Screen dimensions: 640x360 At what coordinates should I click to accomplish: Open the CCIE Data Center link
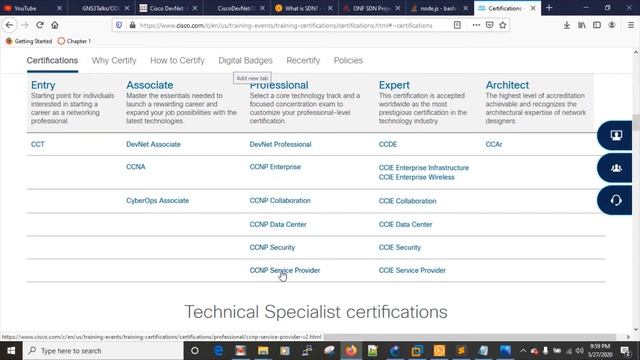pos(405,224)
